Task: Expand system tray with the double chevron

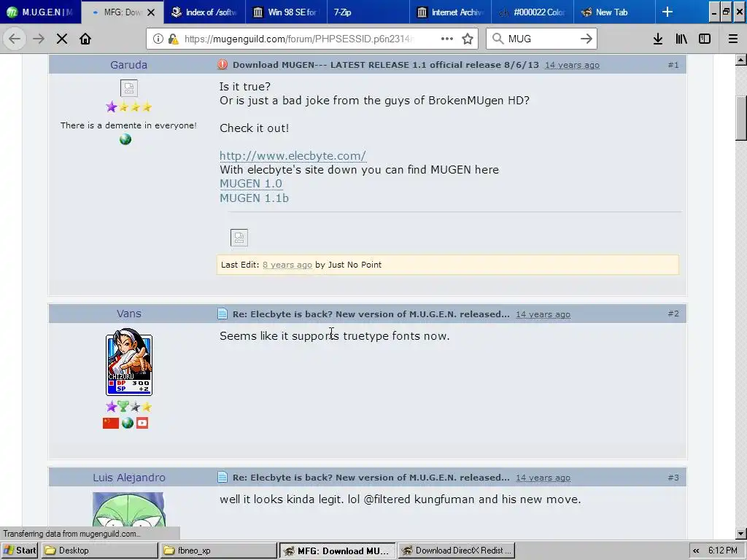Action: point(696,551)
